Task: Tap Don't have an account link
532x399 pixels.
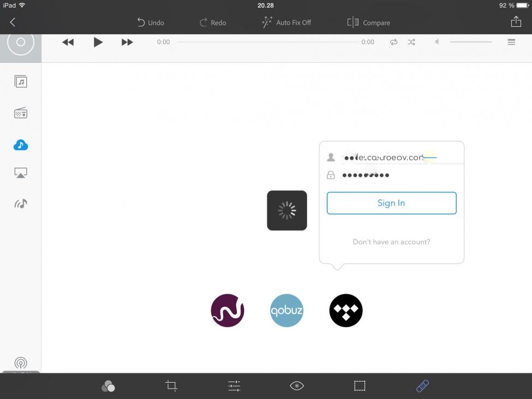Action: (x=392, y=242)
